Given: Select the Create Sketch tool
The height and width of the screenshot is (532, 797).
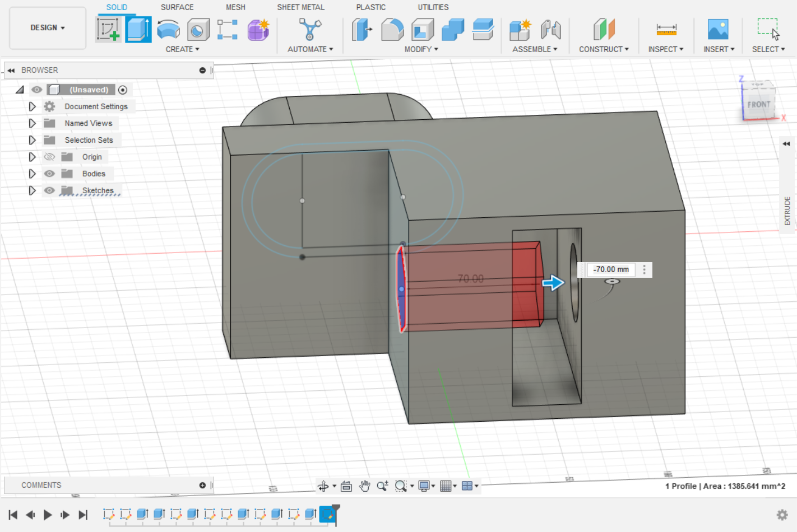Looking at the screenshot, I should pos(108,28).
